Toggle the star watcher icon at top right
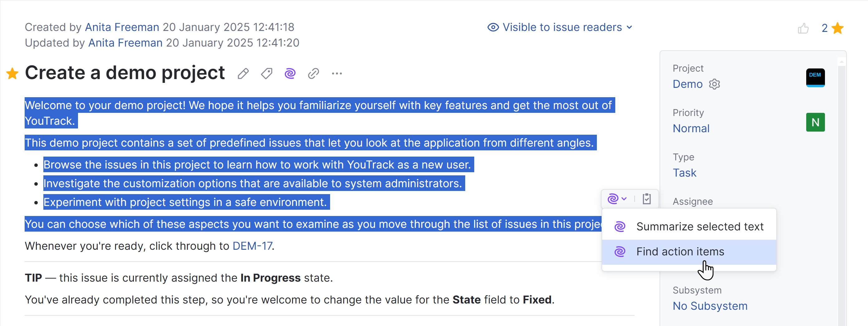Viewport: 868px width, 326px height. point(838,28)
